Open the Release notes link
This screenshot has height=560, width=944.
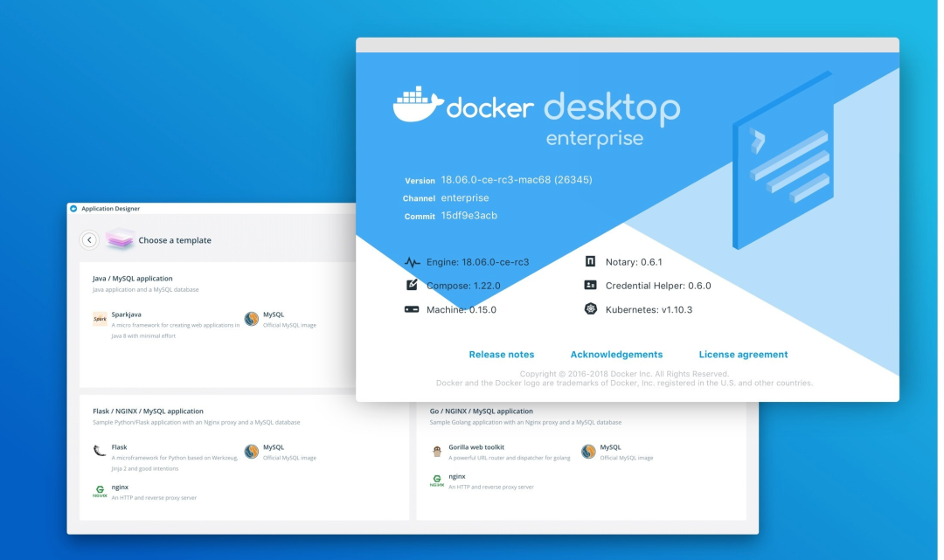coord(501,355)
